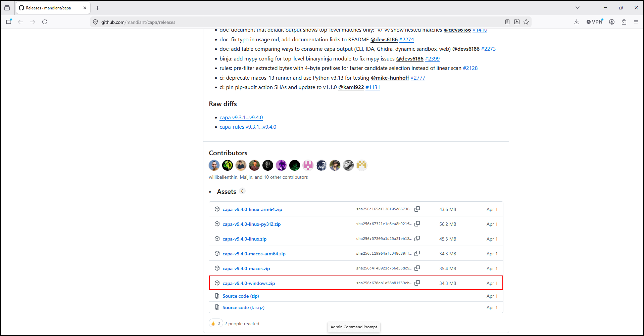Open pull request #2777
The image size is (644, 336).
418,78
